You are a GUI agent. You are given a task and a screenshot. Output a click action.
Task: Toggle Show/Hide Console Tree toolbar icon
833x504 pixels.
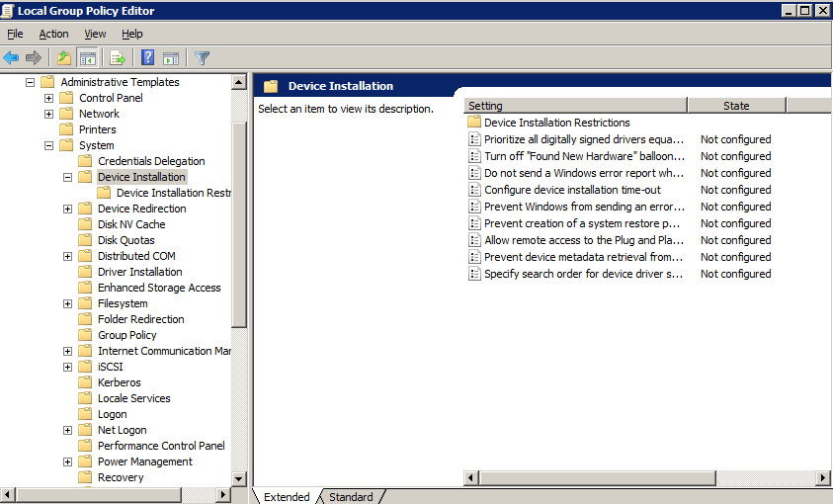[x=88, y=58]
